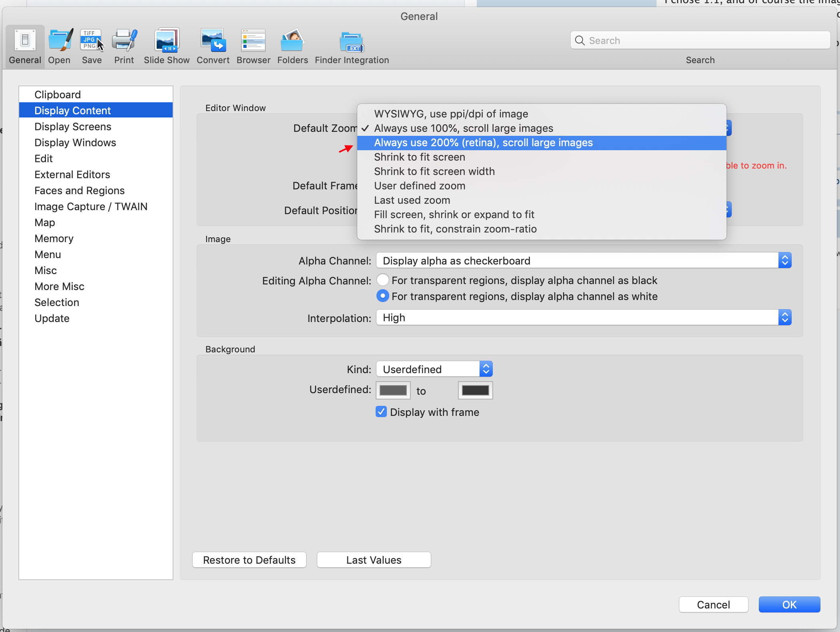Choose WYSIWYG, use ppi/dpi of image
The width and height of the screenshot is (840, 632).
(542, 114)
